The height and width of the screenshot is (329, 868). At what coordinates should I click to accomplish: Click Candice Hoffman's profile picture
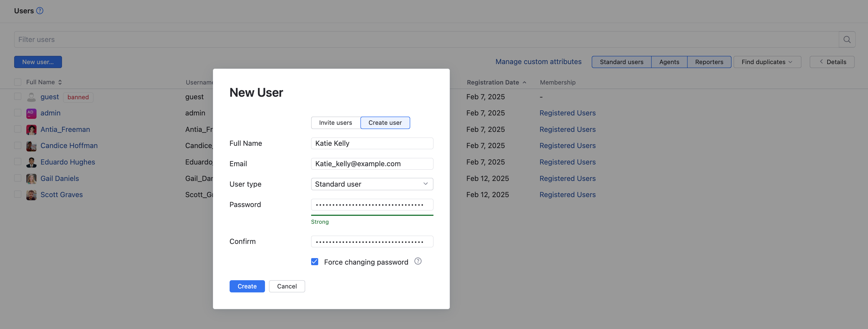click(x=31, y=146)
